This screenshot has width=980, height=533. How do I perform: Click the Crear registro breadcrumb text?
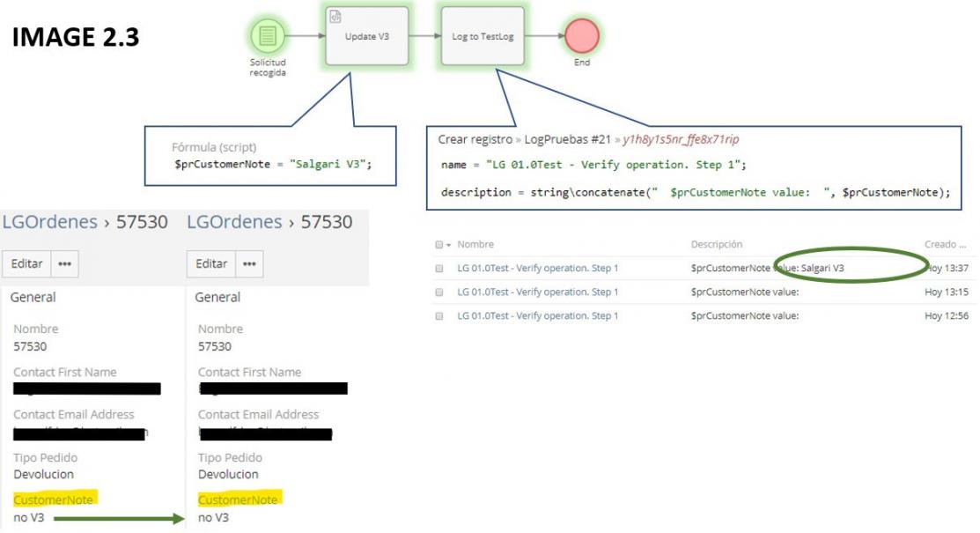[475, 139]
